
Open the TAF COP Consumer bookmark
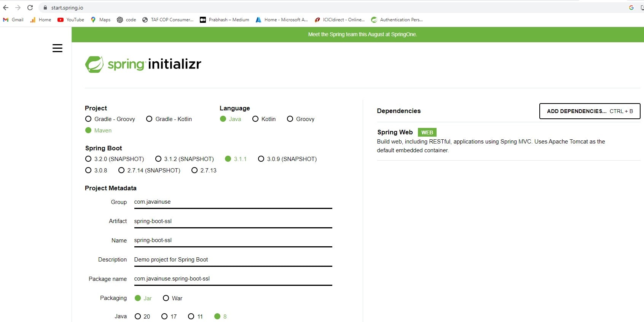tap(168, 20)
